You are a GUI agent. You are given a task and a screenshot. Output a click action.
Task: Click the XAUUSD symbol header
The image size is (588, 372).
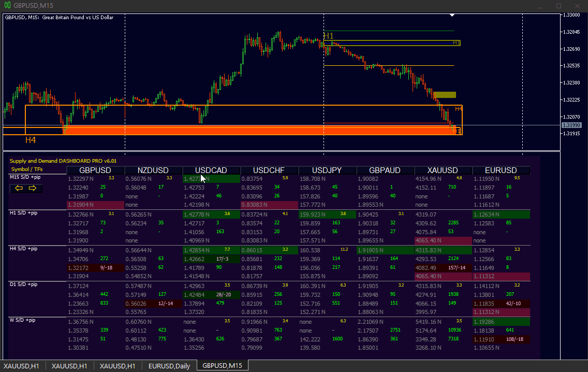point(443,170)
